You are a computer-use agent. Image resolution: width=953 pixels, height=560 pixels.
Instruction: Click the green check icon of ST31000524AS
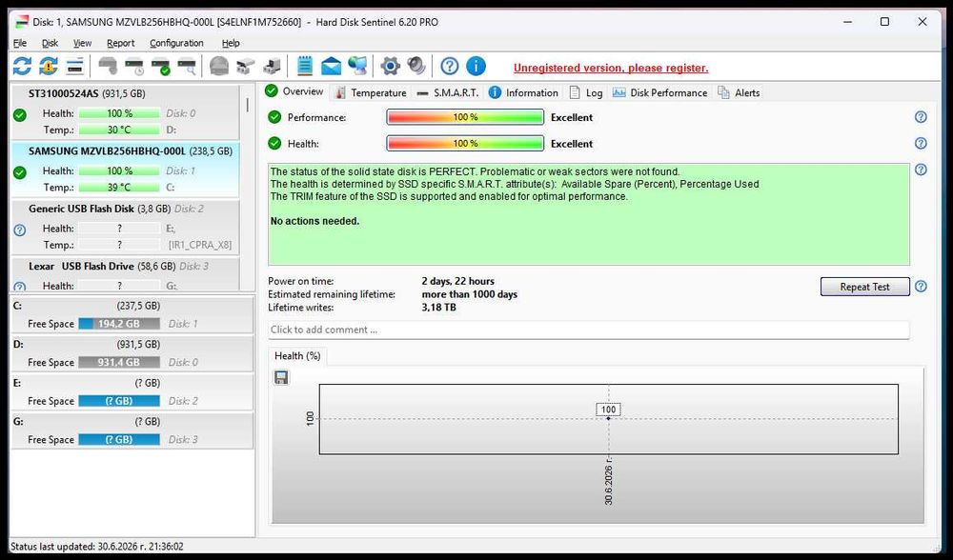point(19,115)
